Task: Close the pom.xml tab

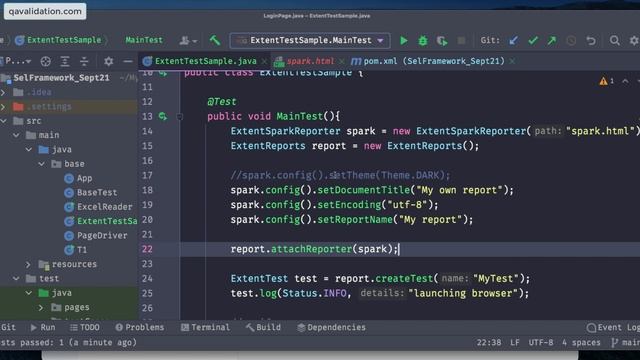Action: pos(512,61)
